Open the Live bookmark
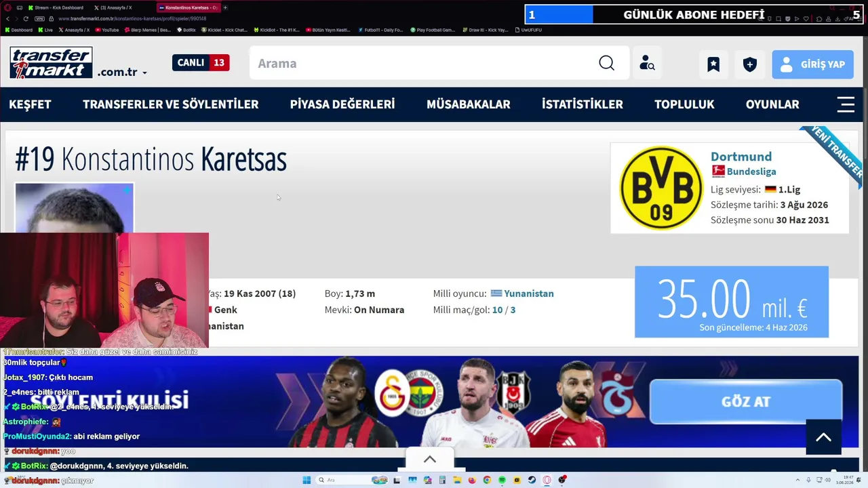The width and height of the screenshot is (868, 488). [x=46, y=30]
